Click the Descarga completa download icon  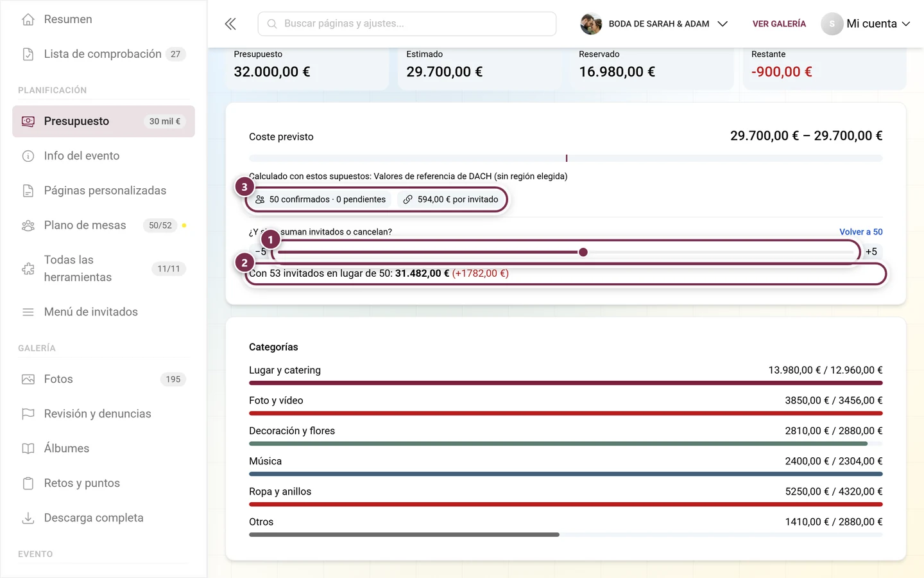pyautogui.click(x=28, y=518)
